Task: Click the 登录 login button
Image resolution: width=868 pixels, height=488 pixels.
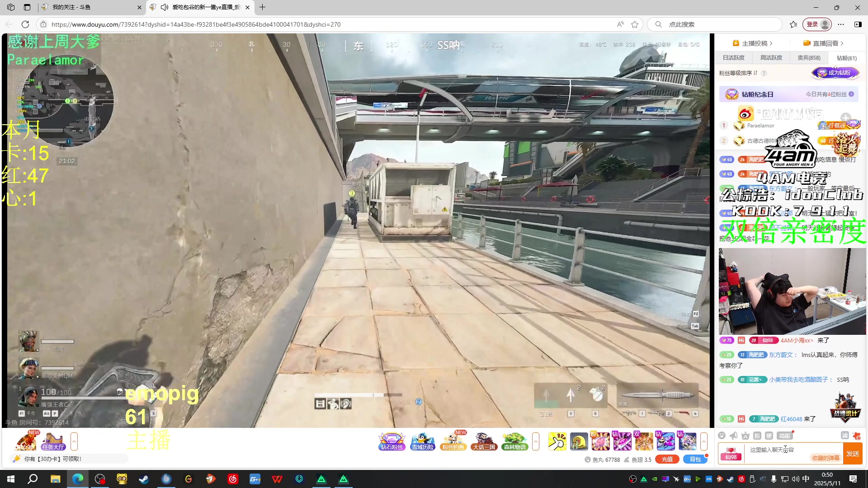Action: [x=817, y=24]
